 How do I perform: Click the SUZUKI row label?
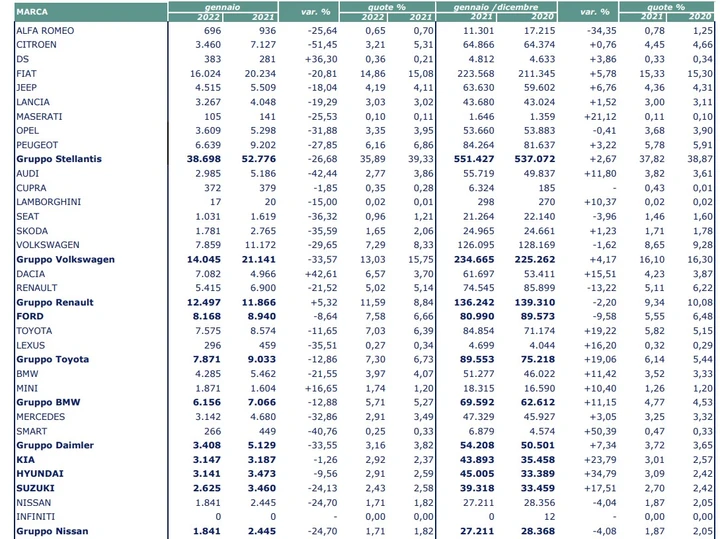coord(35,488)
